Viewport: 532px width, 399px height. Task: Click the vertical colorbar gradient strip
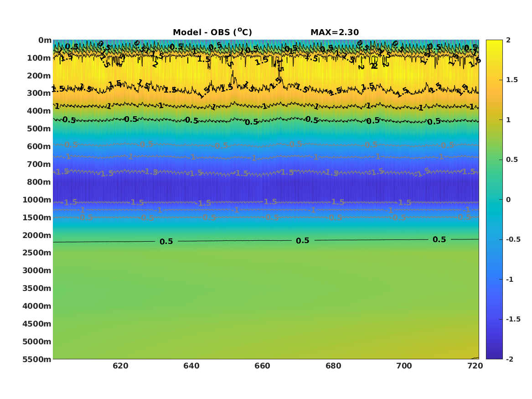tap(494, 200)
